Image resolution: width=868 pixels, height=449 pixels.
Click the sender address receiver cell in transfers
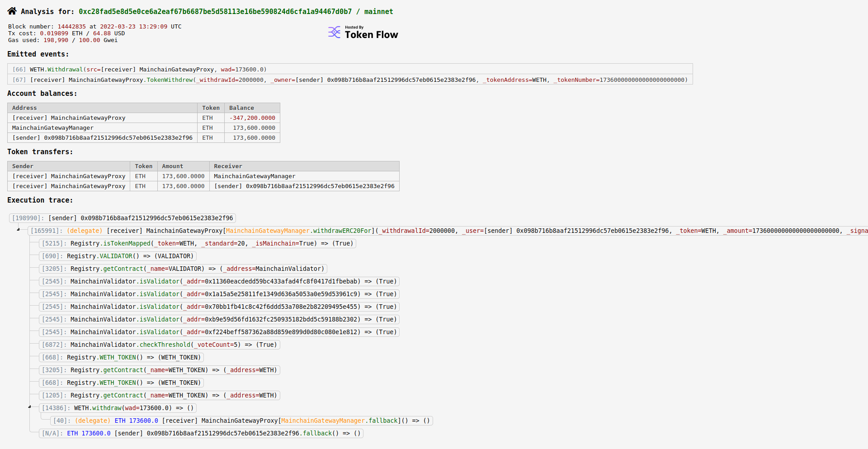(x=304, y=186)
